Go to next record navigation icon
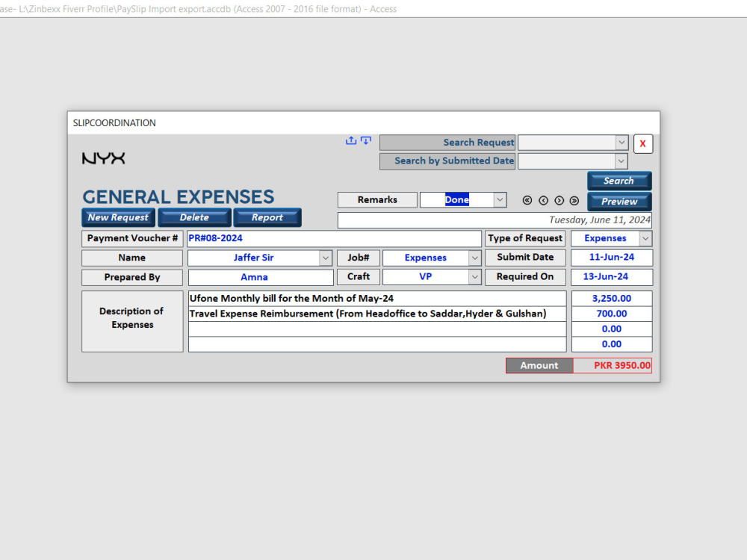This screenshot has height=560, width=747. tap(560, 200)
